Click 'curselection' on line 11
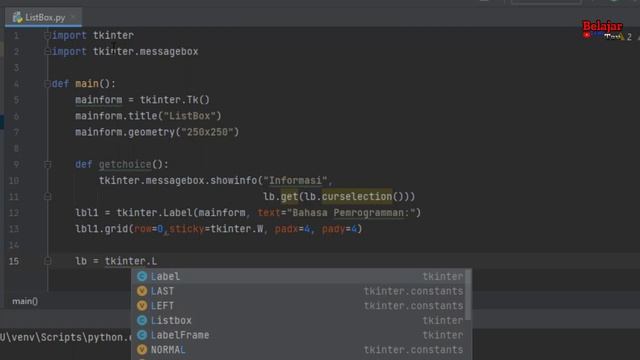 (x=357, y=197)
